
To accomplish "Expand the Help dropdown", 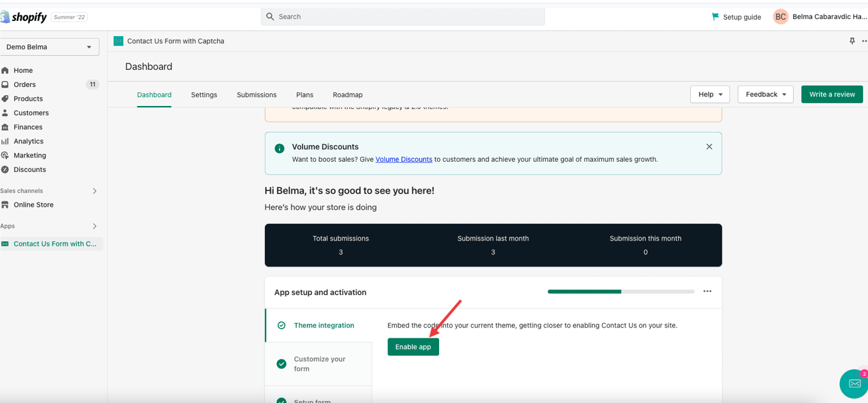I will point(710,94).
